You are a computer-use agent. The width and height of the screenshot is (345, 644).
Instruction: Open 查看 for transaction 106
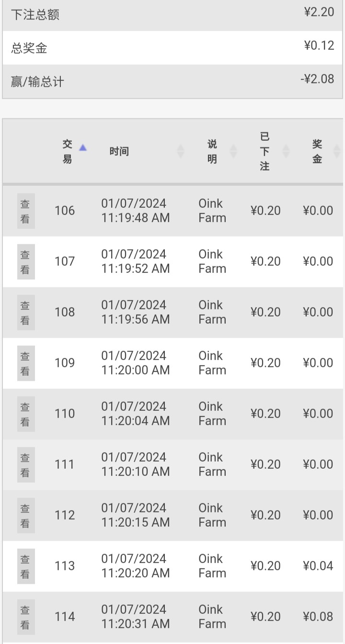coord(26,211)
